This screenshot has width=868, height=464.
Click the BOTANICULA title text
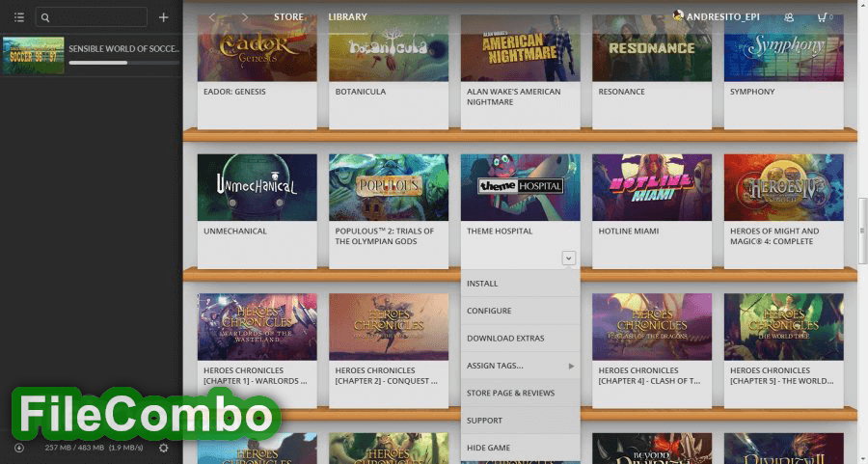coord(361,92)
